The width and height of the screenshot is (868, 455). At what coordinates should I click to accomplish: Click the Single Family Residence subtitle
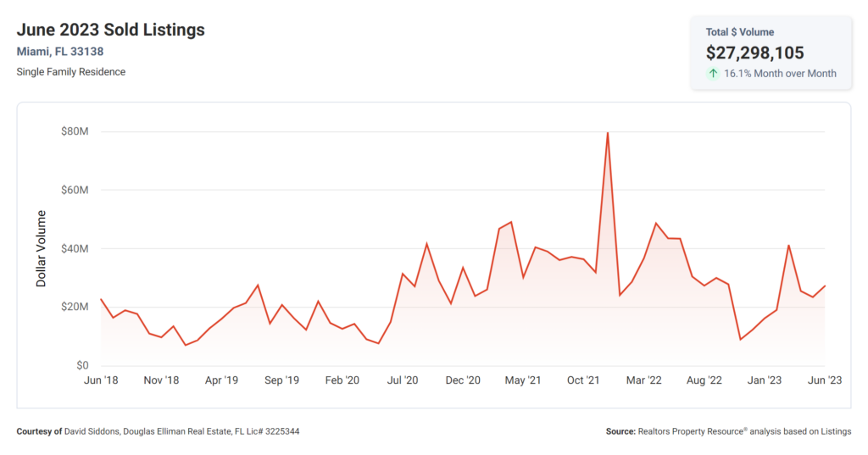pos(71,72)
